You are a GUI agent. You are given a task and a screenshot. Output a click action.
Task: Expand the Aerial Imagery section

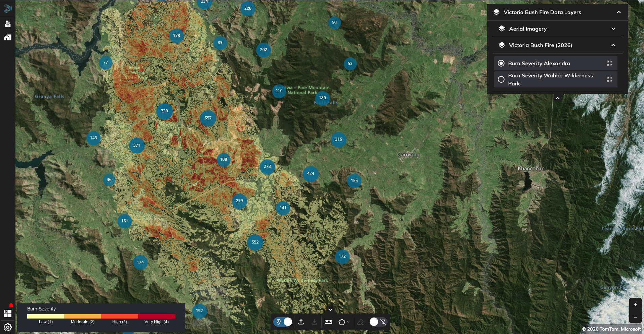click(613, 29)
